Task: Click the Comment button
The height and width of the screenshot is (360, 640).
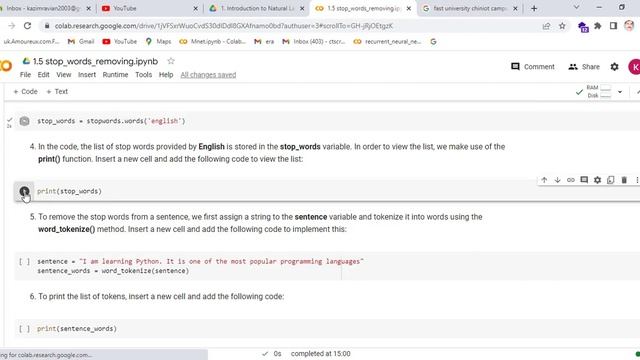Action: [x=533, y=67]
